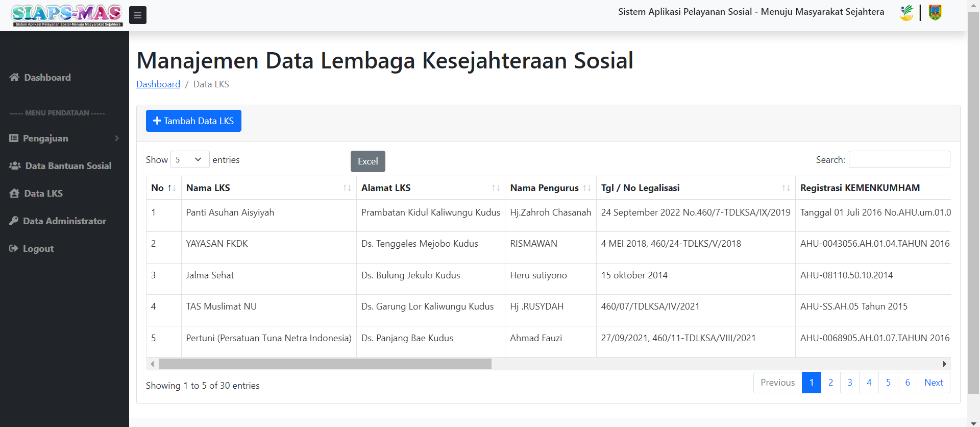Click the SIAPS-MAS logo

tap(67, 15)
